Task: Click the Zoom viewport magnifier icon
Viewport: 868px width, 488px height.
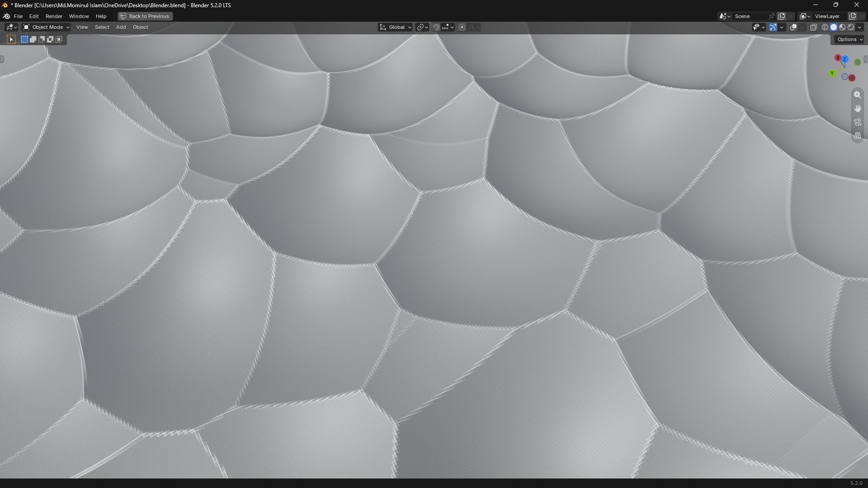Action: 857,95
